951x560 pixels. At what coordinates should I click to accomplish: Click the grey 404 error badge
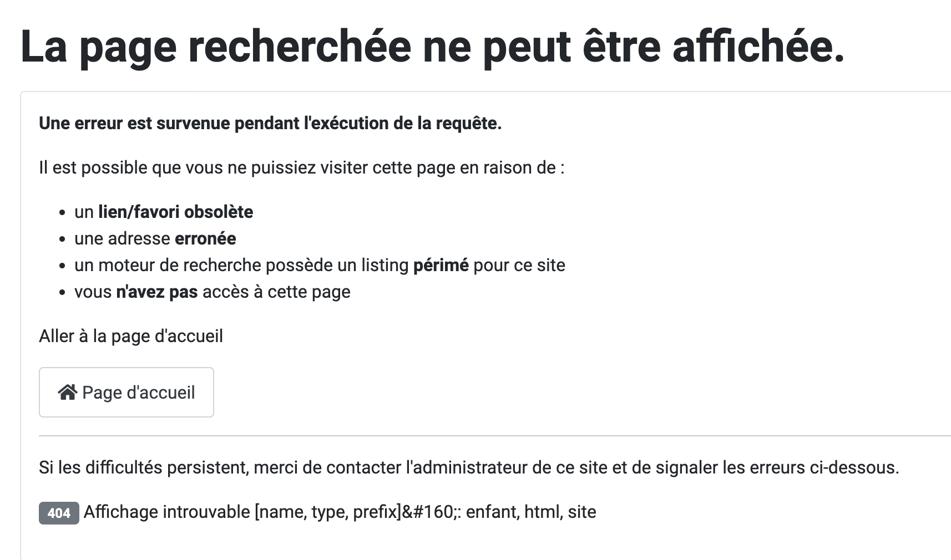click(59, 513)
